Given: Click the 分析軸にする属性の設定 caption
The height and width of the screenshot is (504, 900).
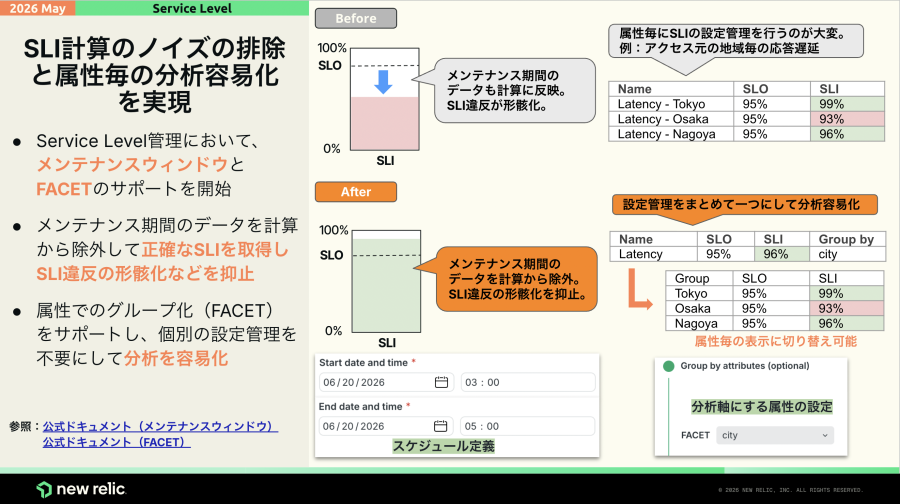Looking at the screenshot, I should 762,406.
